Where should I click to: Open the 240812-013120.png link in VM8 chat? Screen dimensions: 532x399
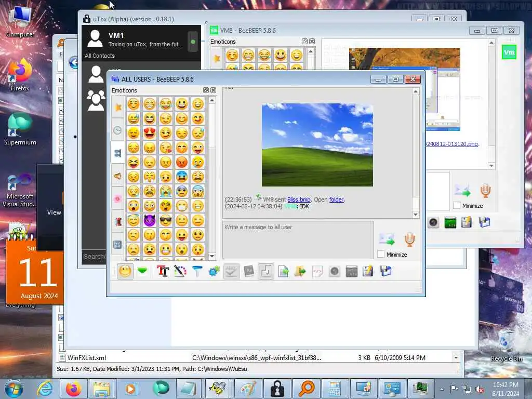coord(452,144)
